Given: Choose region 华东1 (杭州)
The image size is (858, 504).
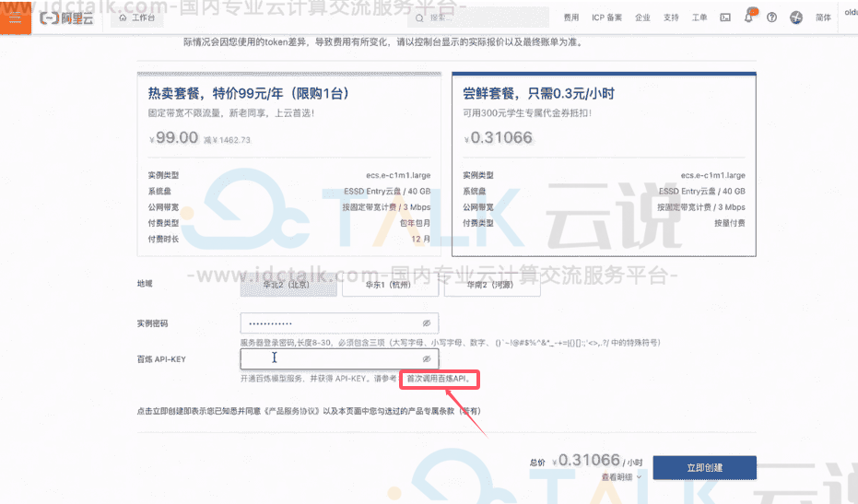Looking at the screenshot, I should pos(390,285).
